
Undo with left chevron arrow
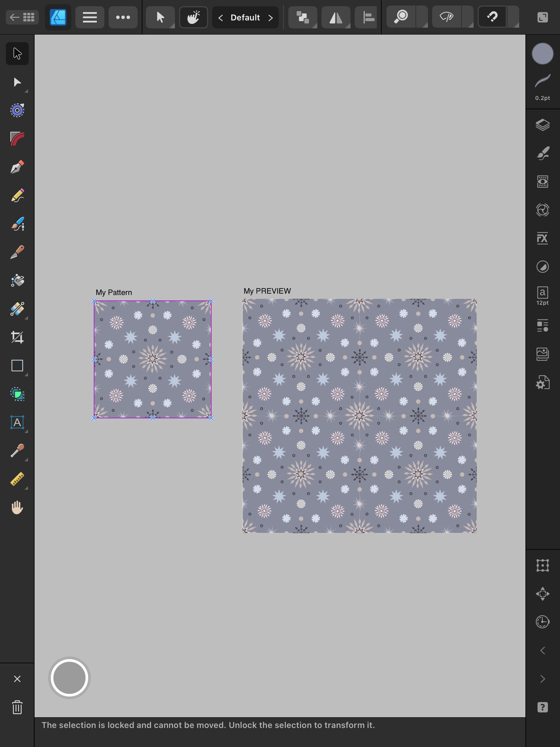[542, 650]
